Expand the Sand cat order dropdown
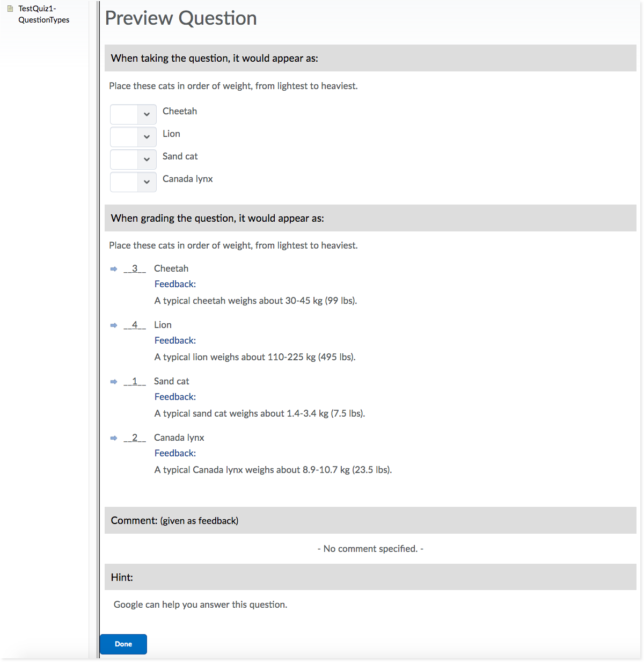 (133, 159)
